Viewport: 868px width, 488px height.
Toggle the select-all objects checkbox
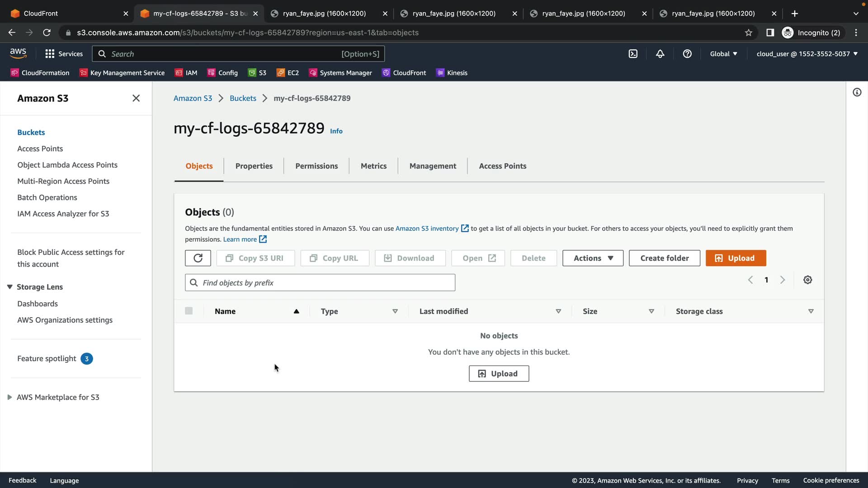189,311
